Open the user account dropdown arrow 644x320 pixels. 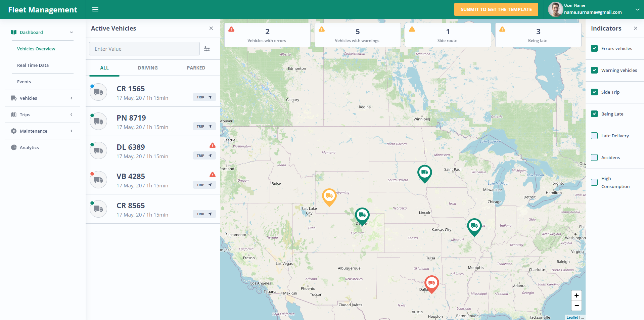pos(637,9)
